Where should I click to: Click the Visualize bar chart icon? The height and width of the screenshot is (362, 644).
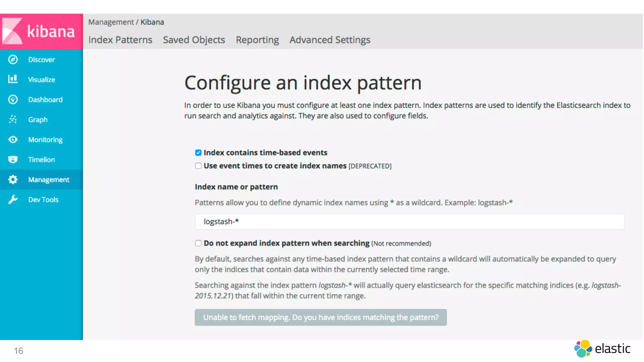13,79
